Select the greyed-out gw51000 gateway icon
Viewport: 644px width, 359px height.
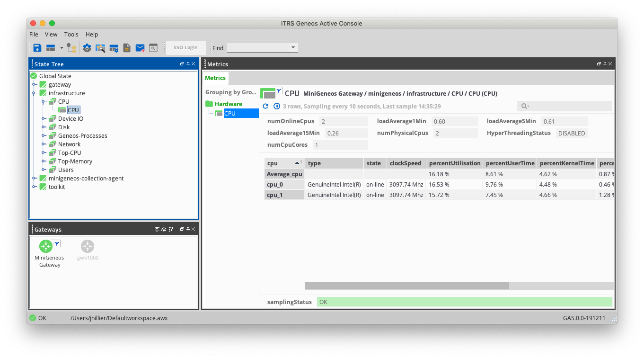click(x=88, y=247)
